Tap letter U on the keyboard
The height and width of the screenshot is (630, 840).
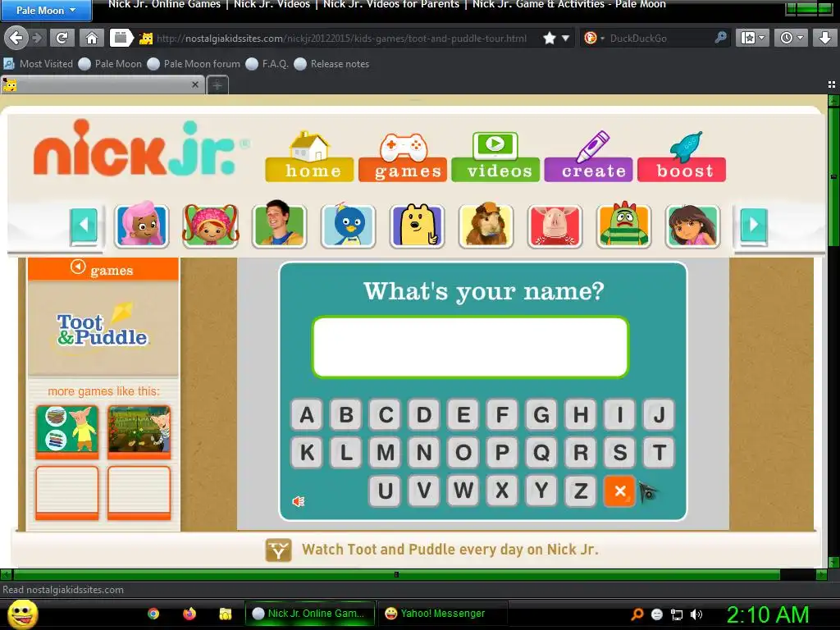(x=386, y=491)
